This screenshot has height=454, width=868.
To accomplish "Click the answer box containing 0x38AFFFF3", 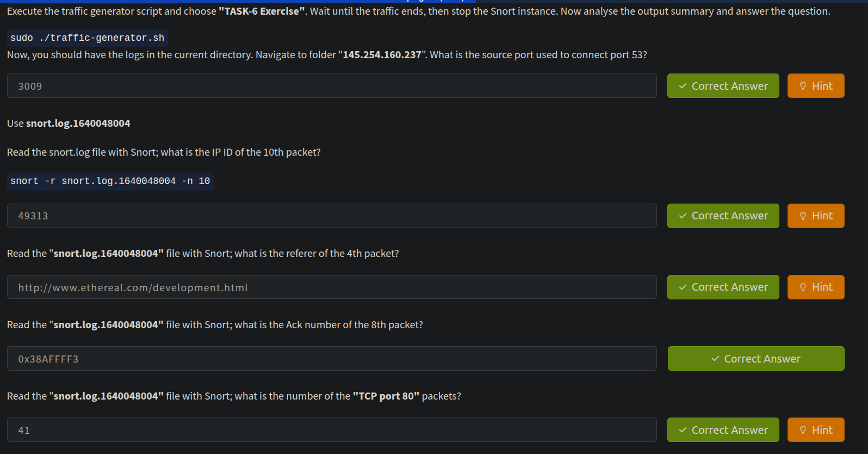I will tap(332, 359).
